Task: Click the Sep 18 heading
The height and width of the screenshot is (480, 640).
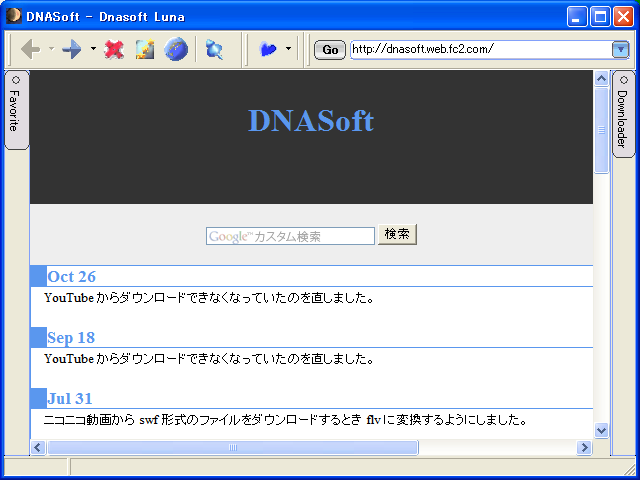Action: pyautogui.click(x=71, y=338)
